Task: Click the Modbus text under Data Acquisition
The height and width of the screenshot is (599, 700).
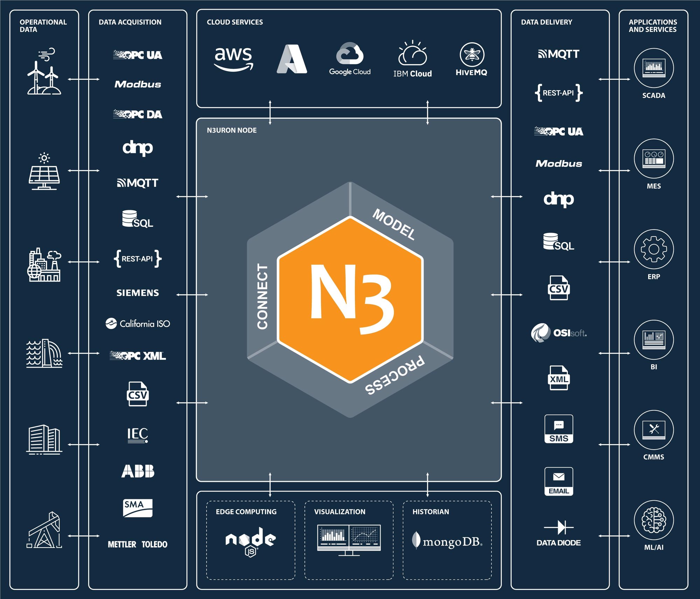Action: 138,84
